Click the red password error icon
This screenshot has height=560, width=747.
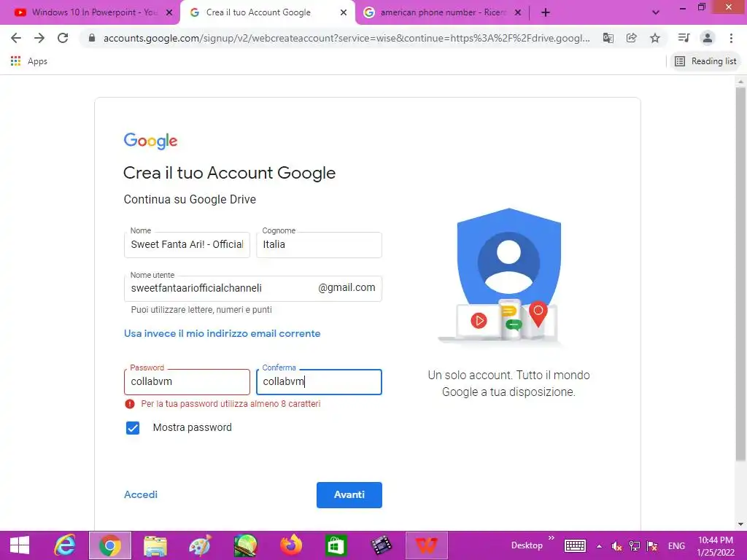click(130, 404)
